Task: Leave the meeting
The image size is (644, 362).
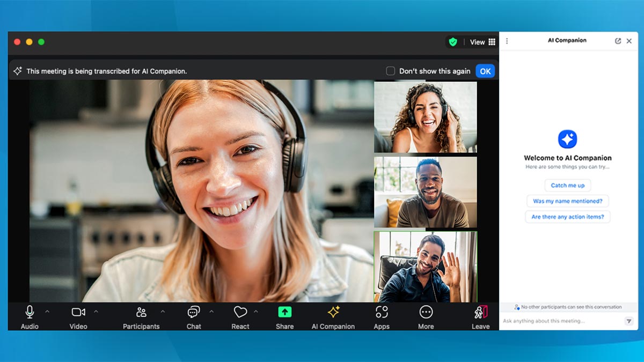Action: 480,312
